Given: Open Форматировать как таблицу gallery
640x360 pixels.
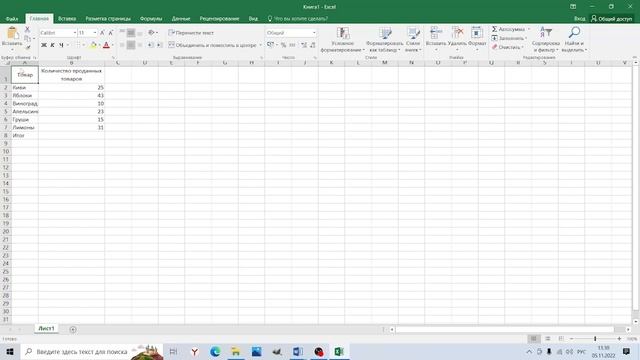Looking at the screenshot, I should [384, 40].
